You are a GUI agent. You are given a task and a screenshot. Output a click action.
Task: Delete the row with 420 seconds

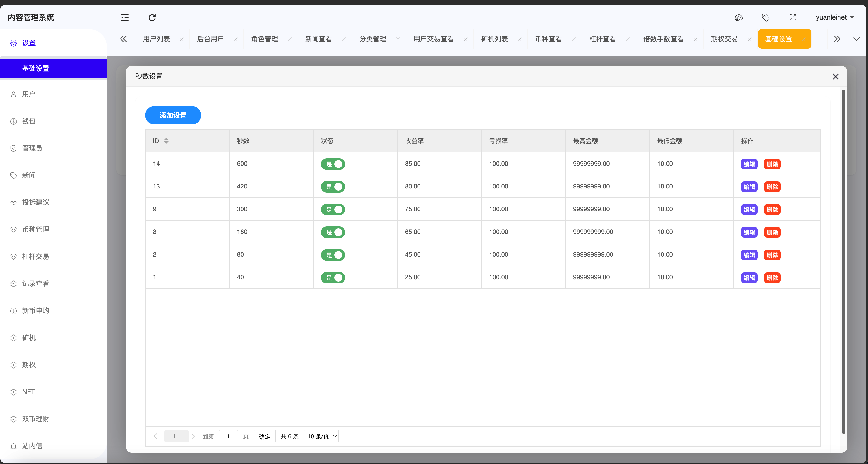[772, 187]
